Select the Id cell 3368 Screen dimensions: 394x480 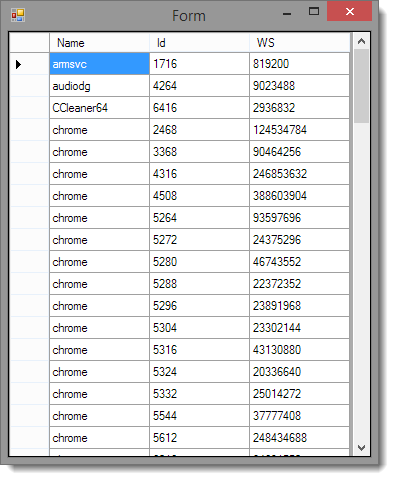(199, 152)
